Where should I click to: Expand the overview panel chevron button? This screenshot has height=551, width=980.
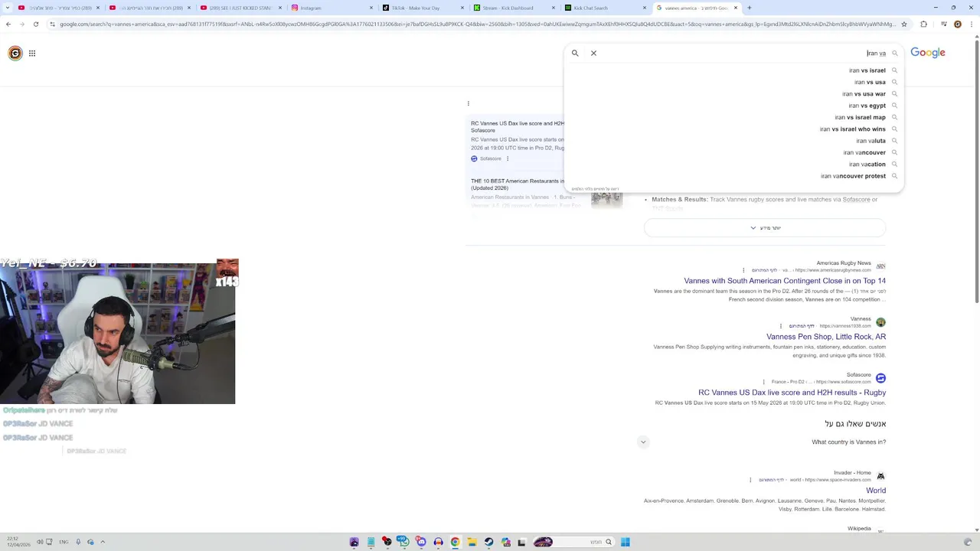coord(765,228)
